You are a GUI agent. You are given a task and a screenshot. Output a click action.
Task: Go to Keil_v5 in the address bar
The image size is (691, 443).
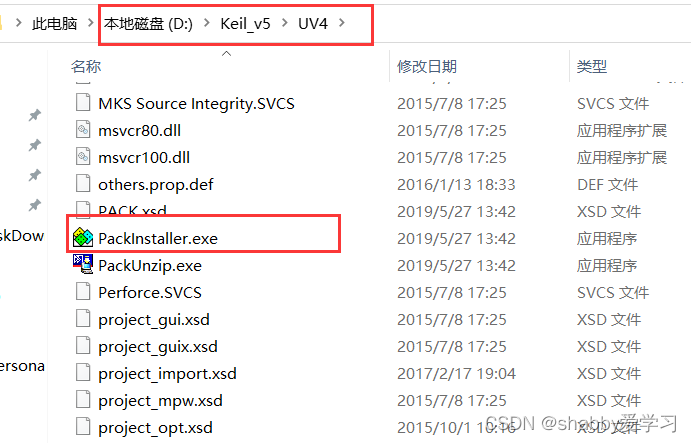(x=246, y=24)
